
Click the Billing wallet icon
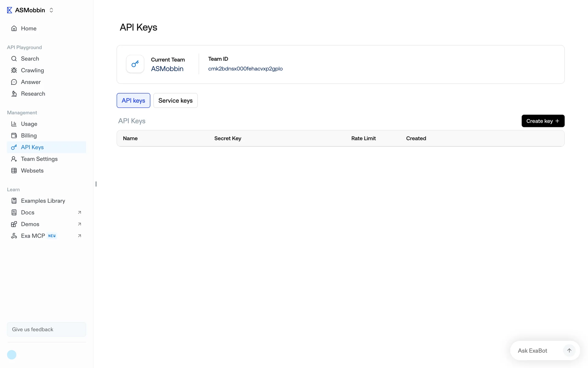pyautogui.click(x=14, y=136)
